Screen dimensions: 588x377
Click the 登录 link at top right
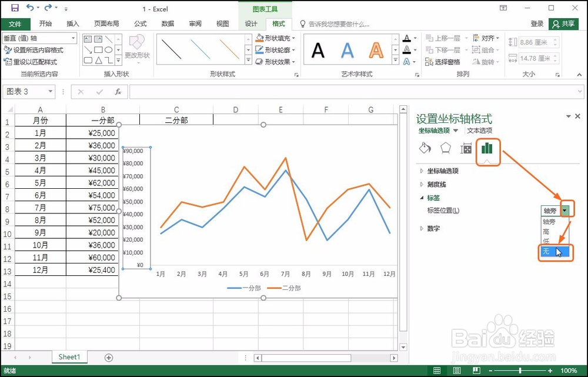pos(536,24)
